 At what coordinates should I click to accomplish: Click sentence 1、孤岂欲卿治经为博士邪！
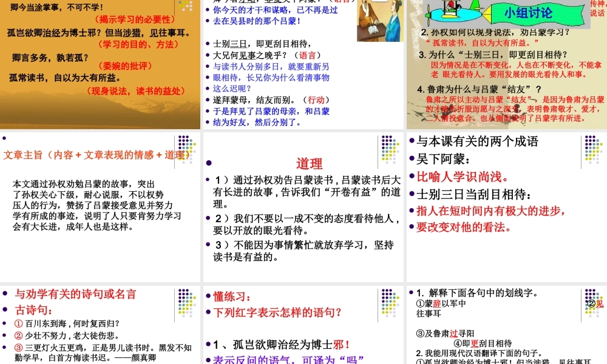click(282, 345)
